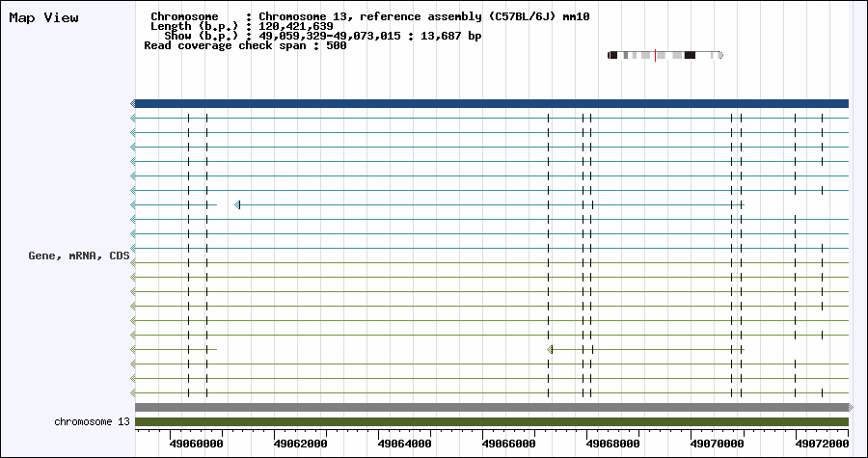The height and width of the screenshot is (458, 868).
Task: Click the "chromosome 13" track label
Action: click(x=92, y=422)
